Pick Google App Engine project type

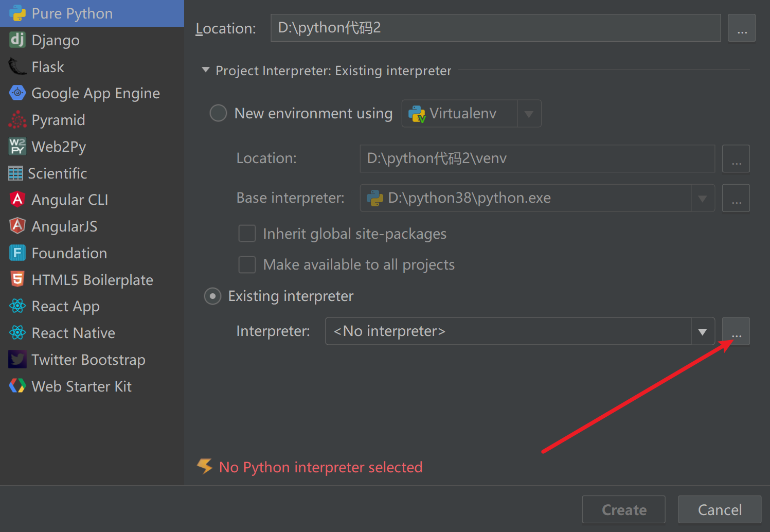pyautogui.click(x=96, y=93)
